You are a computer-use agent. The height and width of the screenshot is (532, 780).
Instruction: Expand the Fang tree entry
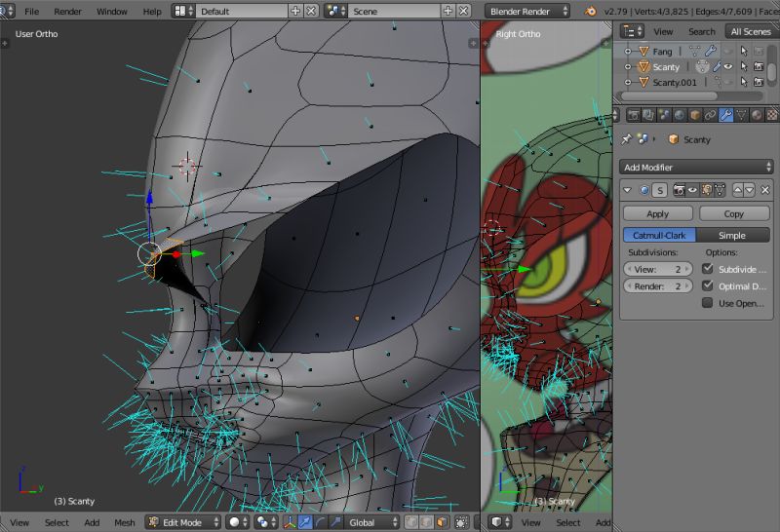pos(627,52)
